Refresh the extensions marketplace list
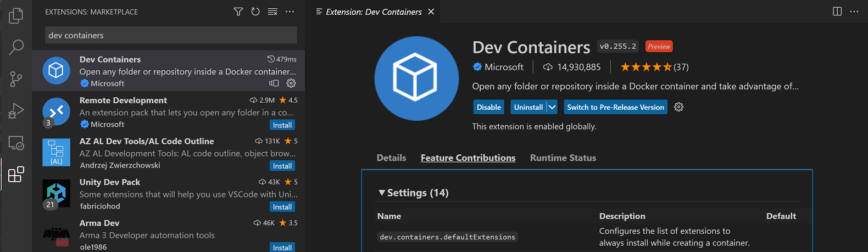868x252 pixels. [x=255, y=12]
